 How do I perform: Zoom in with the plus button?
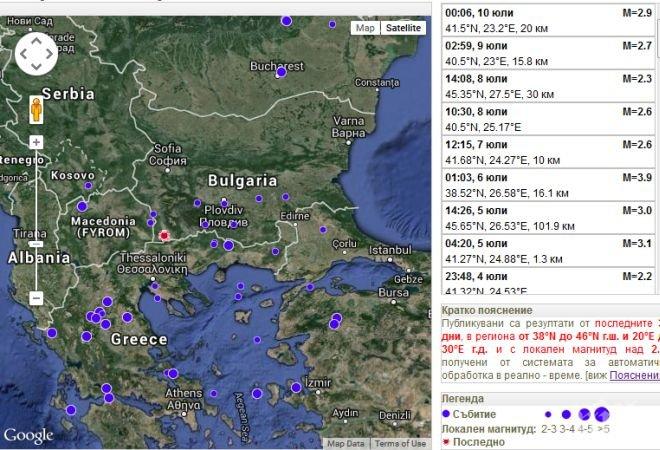coord(36,141)
